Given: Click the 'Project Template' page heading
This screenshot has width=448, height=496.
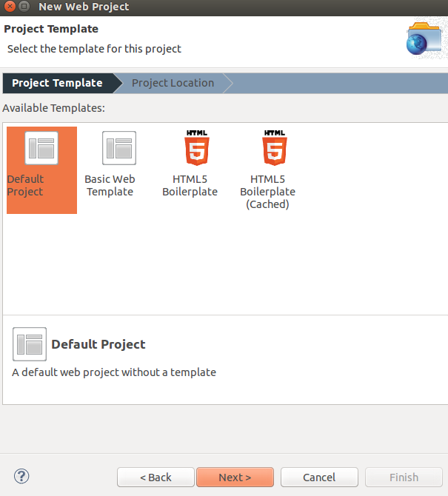Looking at the screenshot, I should 51,29.
